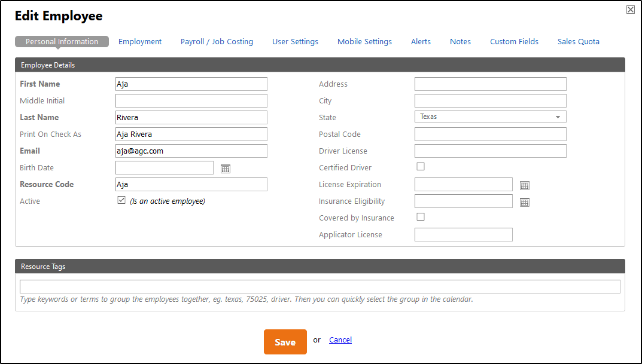View the Alerts tab
This screenshot has width=642, height=364.
(421, 42)
